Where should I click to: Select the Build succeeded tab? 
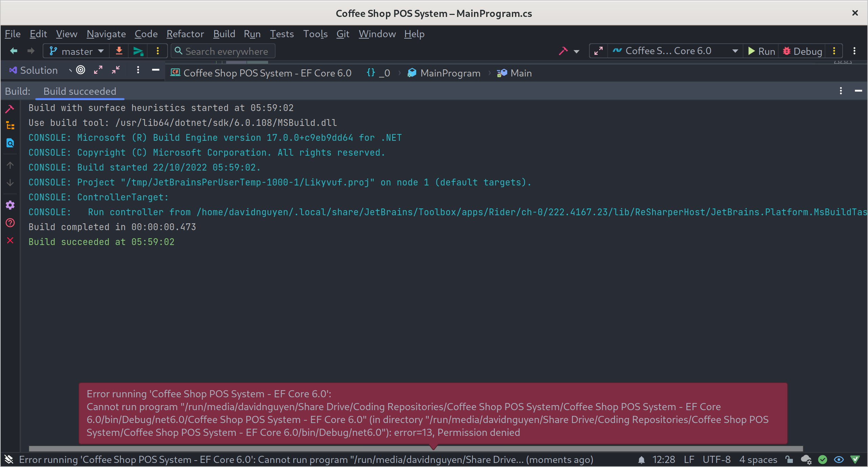80,91
